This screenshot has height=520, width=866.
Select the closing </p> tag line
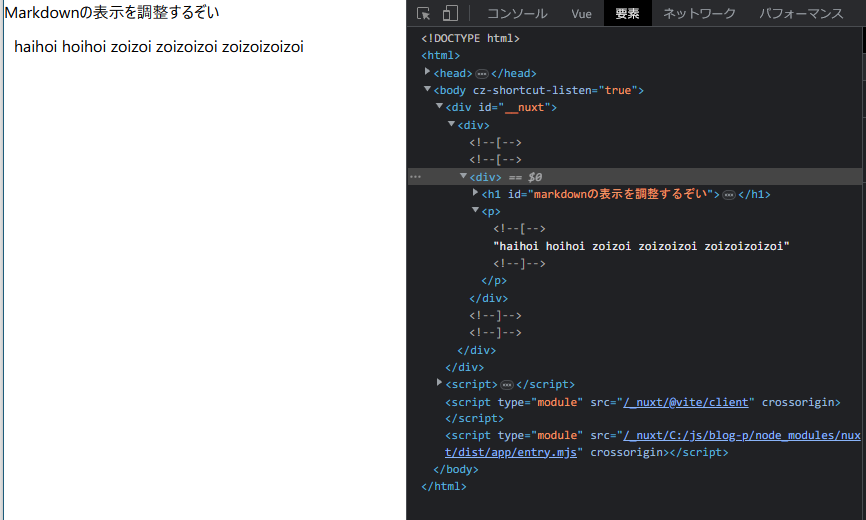pyautogui.click(x=494, y=280)
